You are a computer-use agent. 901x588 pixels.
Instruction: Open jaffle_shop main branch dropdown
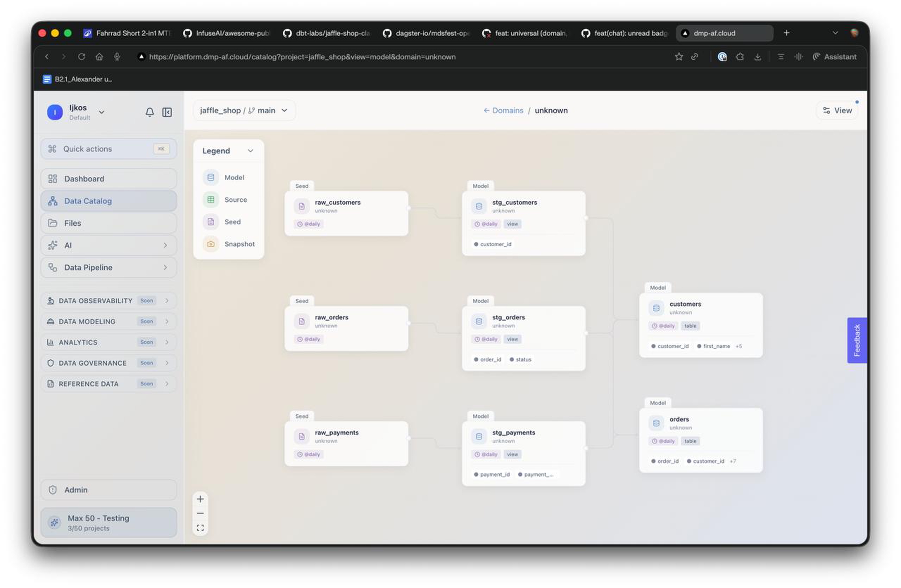244,111
